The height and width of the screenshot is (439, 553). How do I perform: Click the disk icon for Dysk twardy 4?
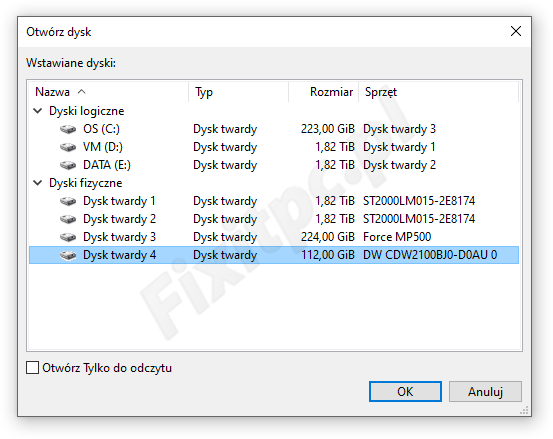(x=68, y=255)
